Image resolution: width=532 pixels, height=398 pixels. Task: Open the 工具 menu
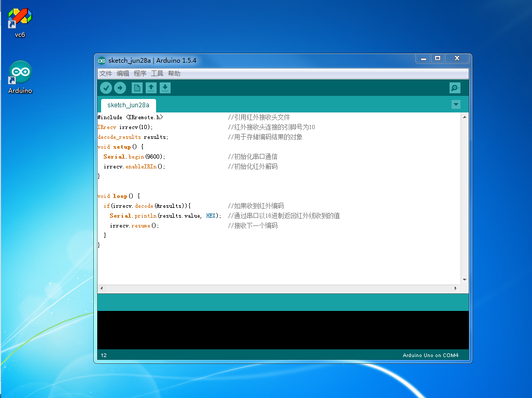pos(157,74)
